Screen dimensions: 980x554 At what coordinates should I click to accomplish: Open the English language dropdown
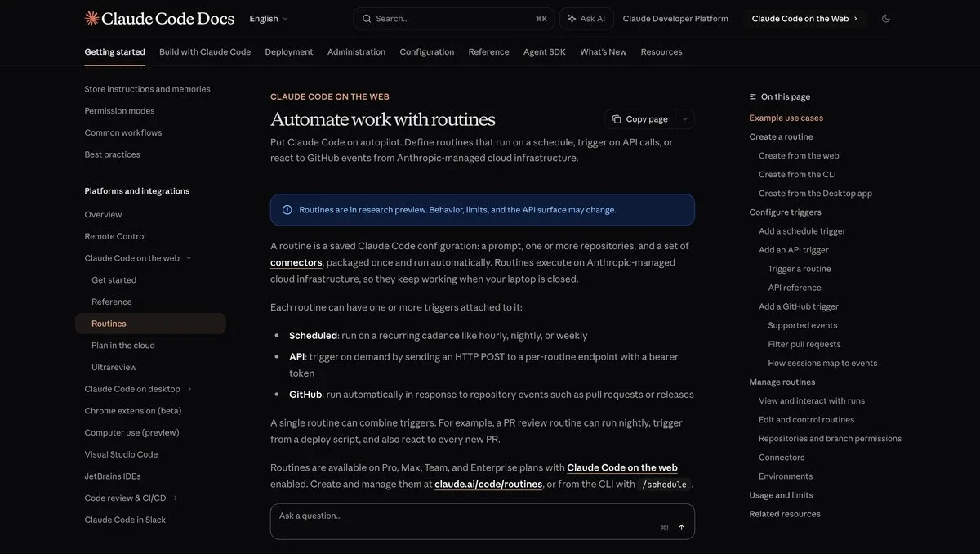tap(269, 19)
